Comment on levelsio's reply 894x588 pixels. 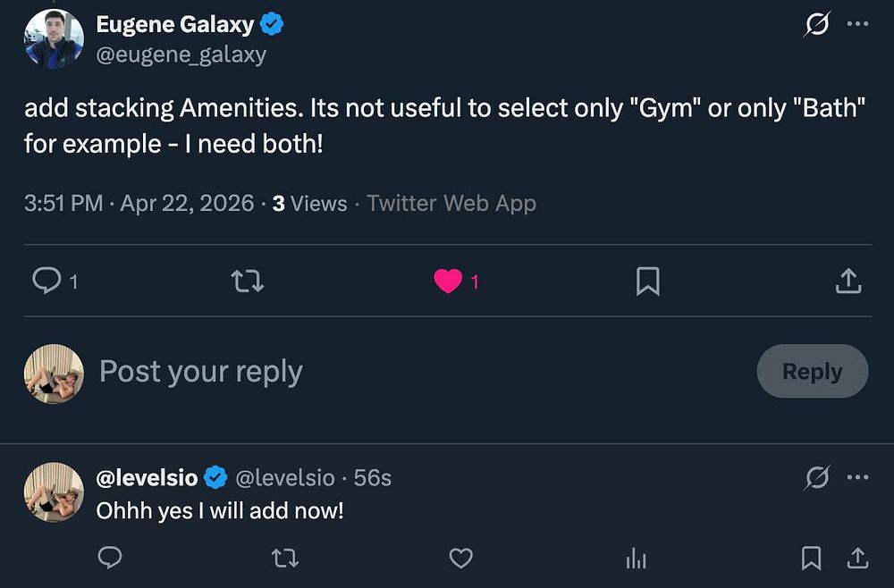click(x=109, y=559)
